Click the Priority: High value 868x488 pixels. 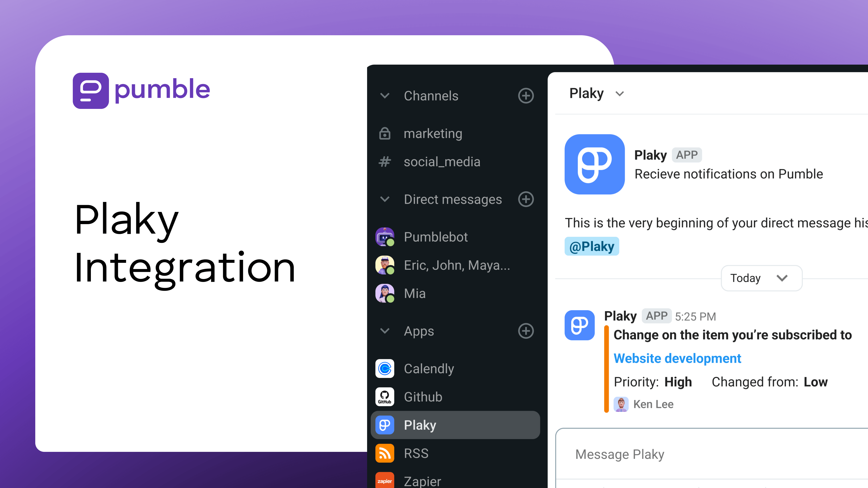pos(678,382)
